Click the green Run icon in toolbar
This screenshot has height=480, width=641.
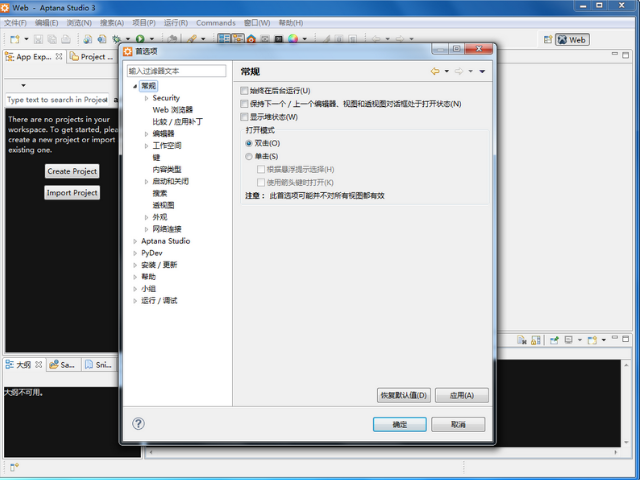coord(140,39)
